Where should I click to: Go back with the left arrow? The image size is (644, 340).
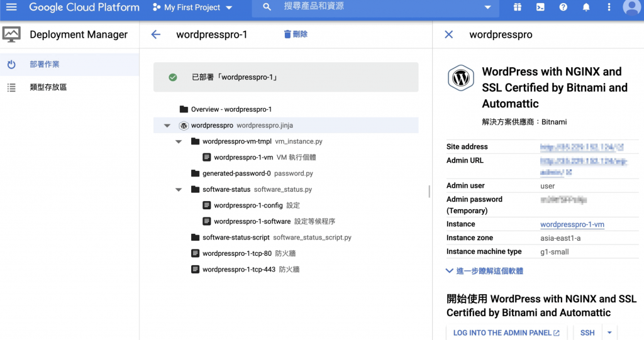pos(156,35)
